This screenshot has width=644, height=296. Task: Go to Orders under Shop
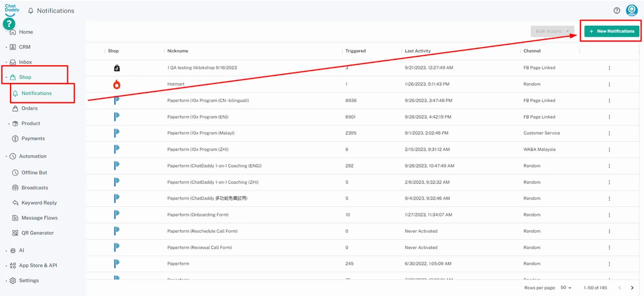[29, 108]
